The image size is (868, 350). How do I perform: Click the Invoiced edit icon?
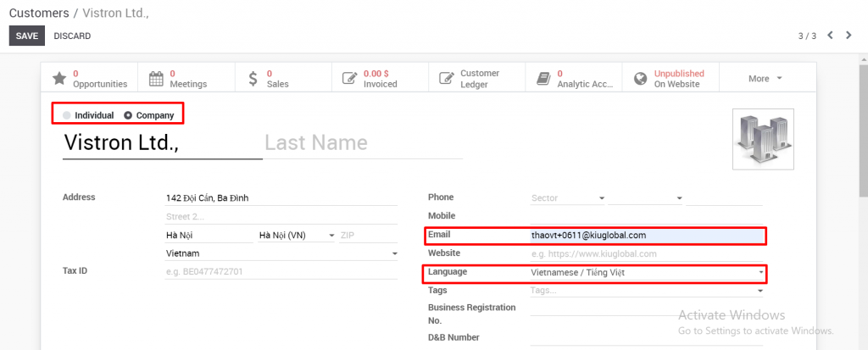(349, 79)
